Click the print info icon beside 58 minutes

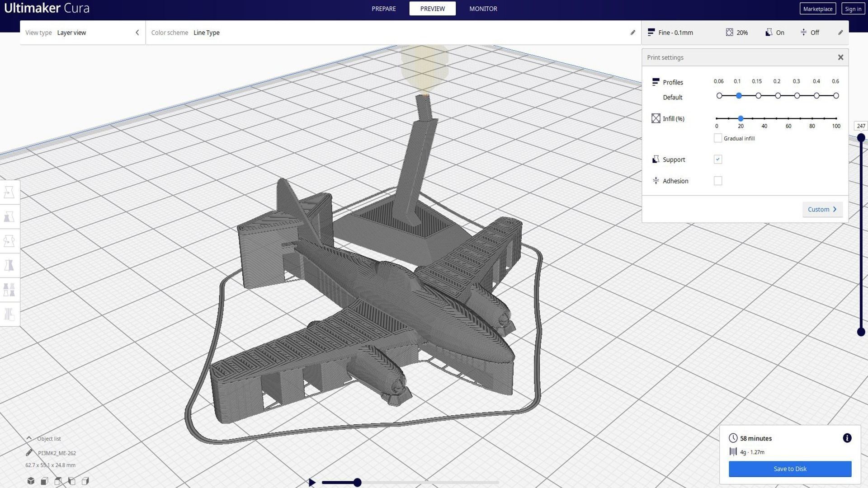tap(847, 438)
